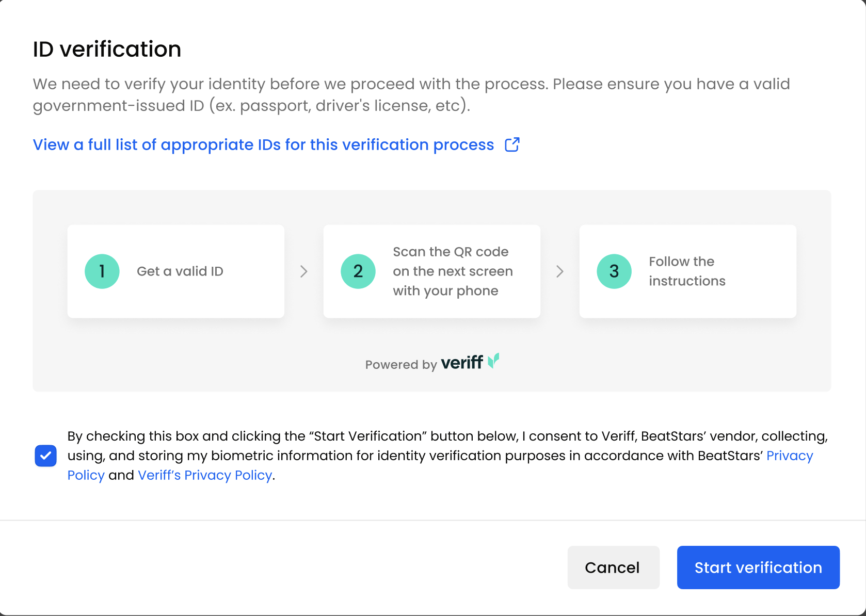Click the green step 2 circle
This screenshot has height=616, width=866.
point(358,271)
